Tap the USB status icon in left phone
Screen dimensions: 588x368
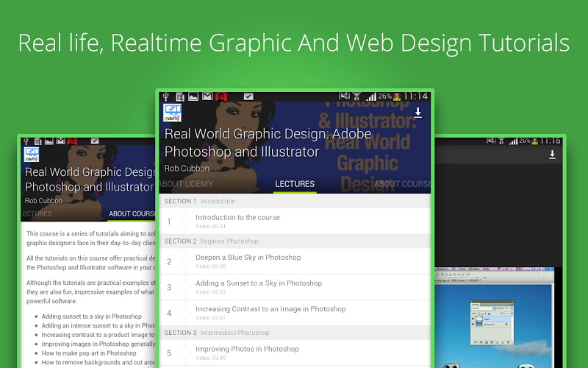coord(26,141)
